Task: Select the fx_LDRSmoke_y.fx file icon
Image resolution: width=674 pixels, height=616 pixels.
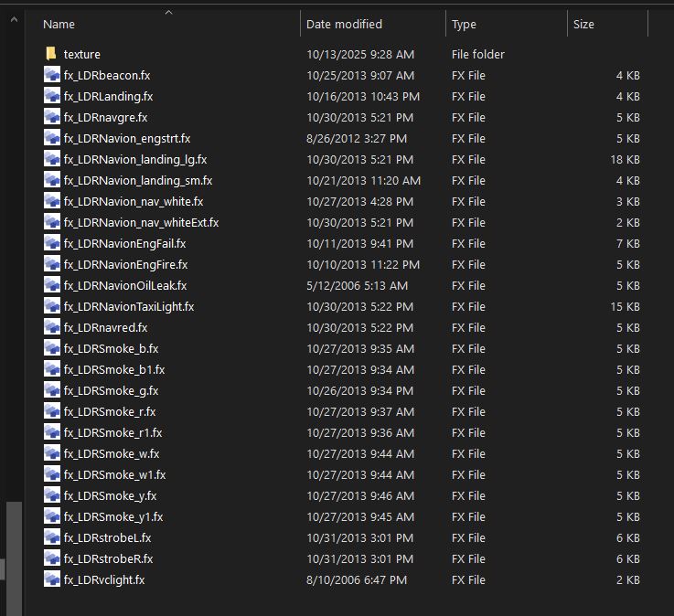Action: 52,495
